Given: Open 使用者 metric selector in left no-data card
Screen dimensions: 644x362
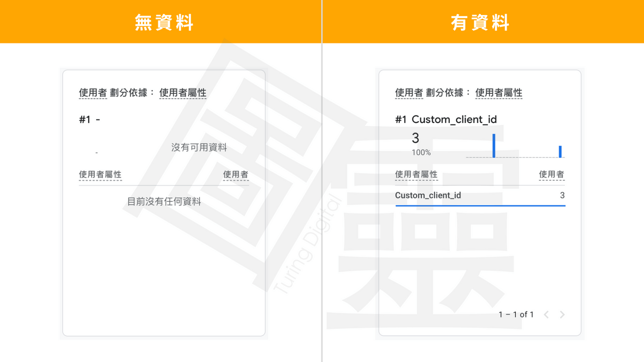Looking at the screenshot, I should click(93, 93).
